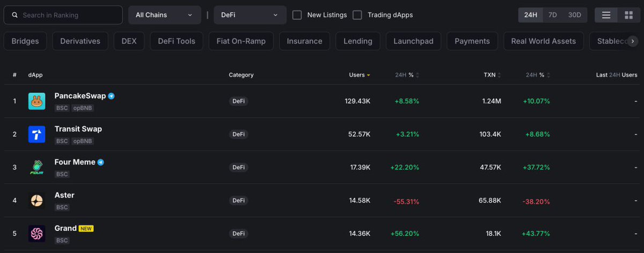Filter by Payments category
The image size is (644, 253).
click(x=472, y=41)
